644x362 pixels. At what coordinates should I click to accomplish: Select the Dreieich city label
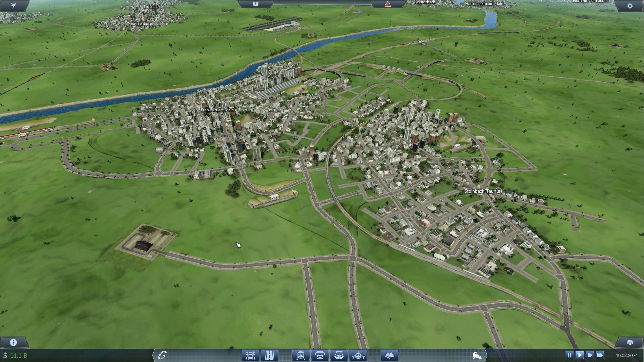[151, 7]
